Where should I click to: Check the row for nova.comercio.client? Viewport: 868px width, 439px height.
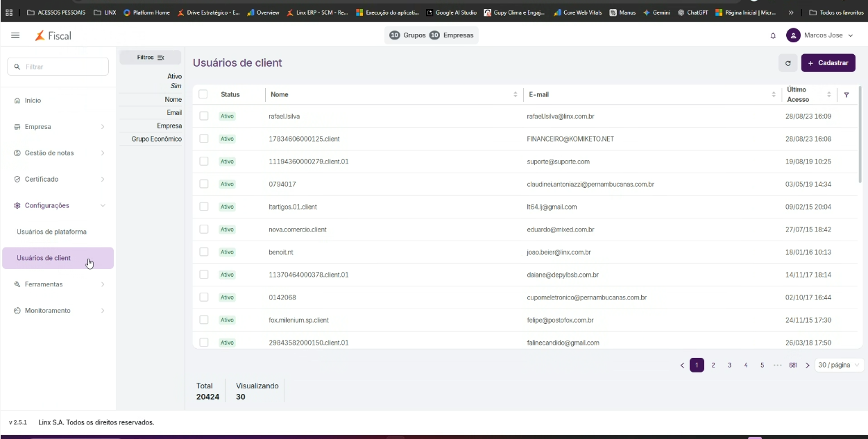point(204,229)
